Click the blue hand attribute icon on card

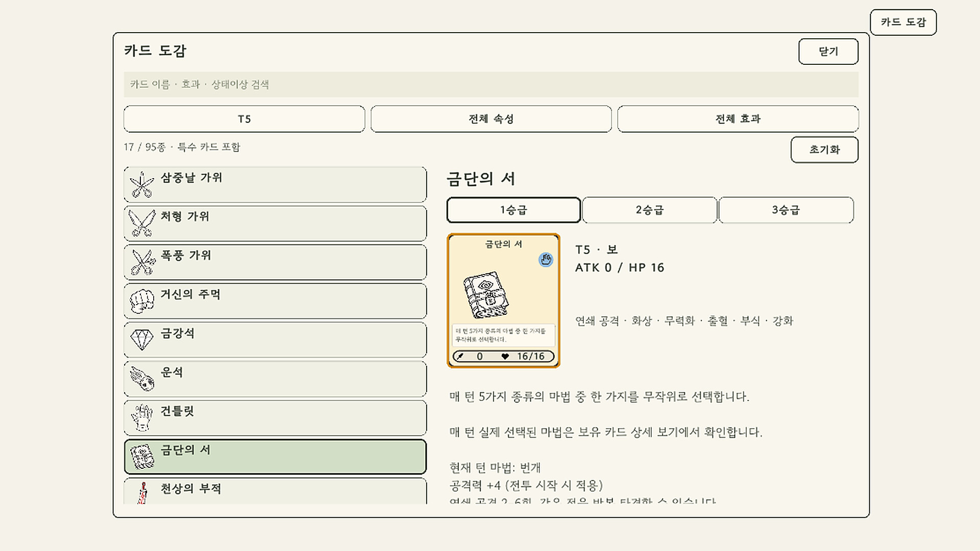[x=546, y=260]
